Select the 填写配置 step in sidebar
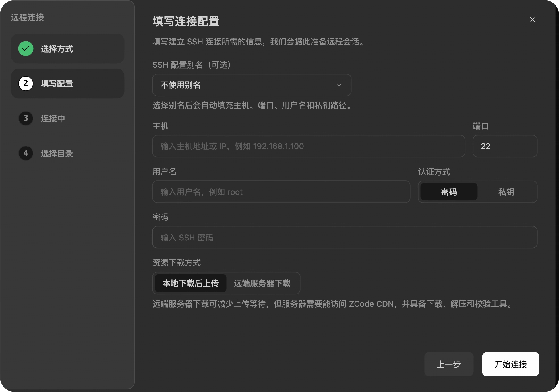The image size is (559, 392). [68, 83]
